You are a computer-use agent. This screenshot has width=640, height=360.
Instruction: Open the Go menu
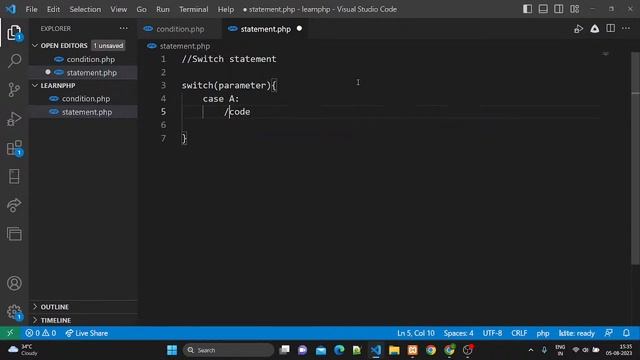pyautogui.click(x=141, y=9)
